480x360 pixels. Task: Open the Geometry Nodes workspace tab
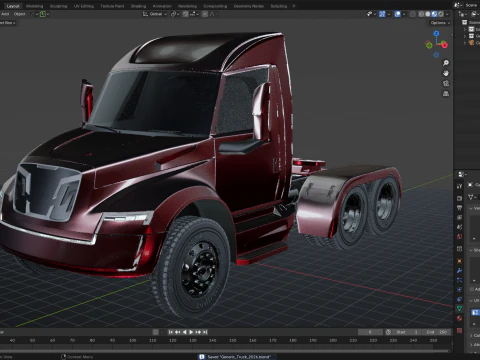[x=249, y=6]
